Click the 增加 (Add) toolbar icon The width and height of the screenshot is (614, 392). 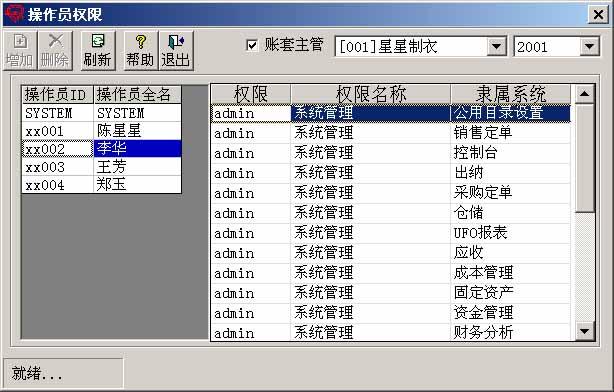[20, 51]
